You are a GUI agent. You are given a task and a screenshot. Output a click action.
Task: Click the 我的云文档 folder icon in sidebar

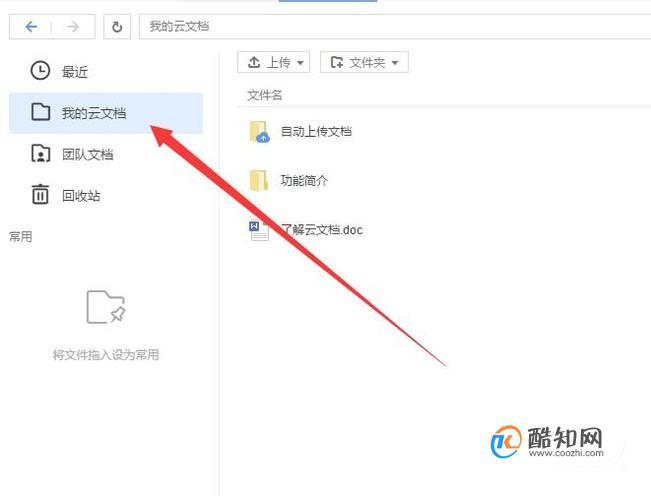click(x=41, y=112)
